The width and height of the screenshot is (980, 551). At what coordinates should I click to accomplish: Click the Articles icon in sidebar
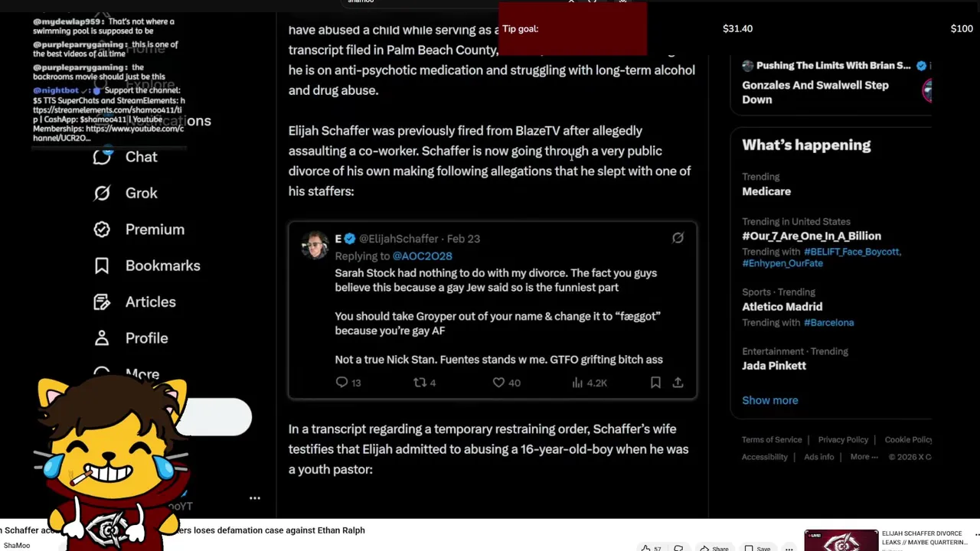tap(102, 302)
